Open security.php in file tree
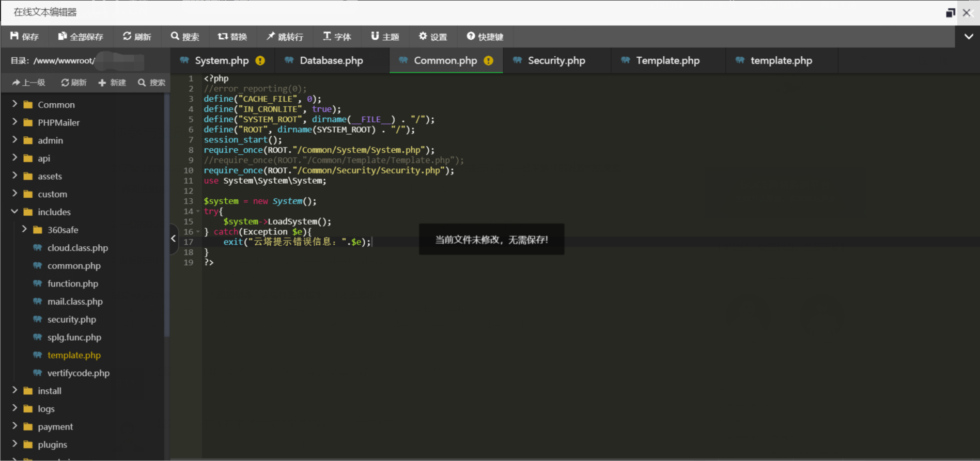Viewport: 980px width, 461px height. (72, 320)
